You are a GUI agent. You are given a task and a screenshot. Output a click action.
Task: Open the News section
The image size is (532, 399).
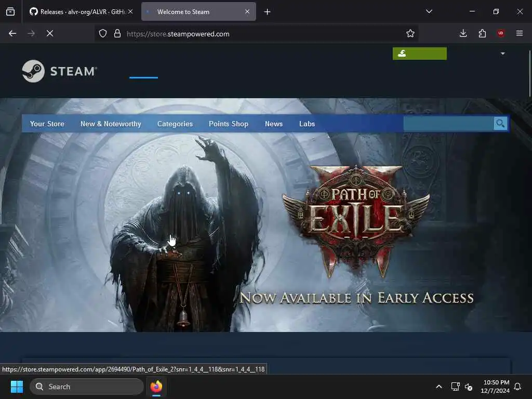(x=273, y=124)
